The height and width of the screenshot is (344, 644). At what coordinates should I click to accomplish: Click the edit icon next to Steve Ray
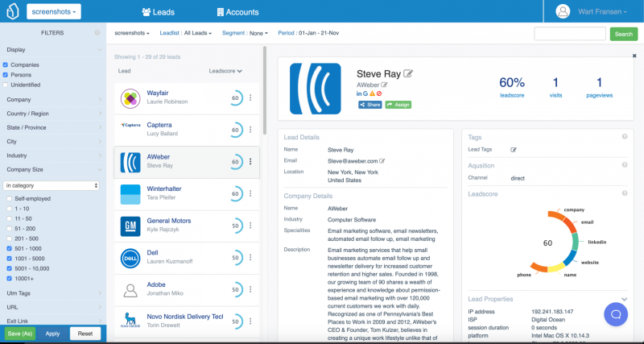[408, 73]
